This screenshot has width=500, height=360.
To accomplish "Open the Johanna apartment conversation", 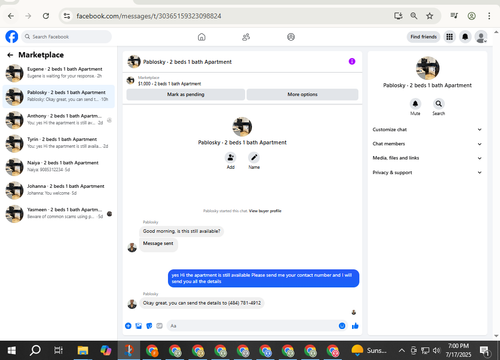I will (59, 190).
